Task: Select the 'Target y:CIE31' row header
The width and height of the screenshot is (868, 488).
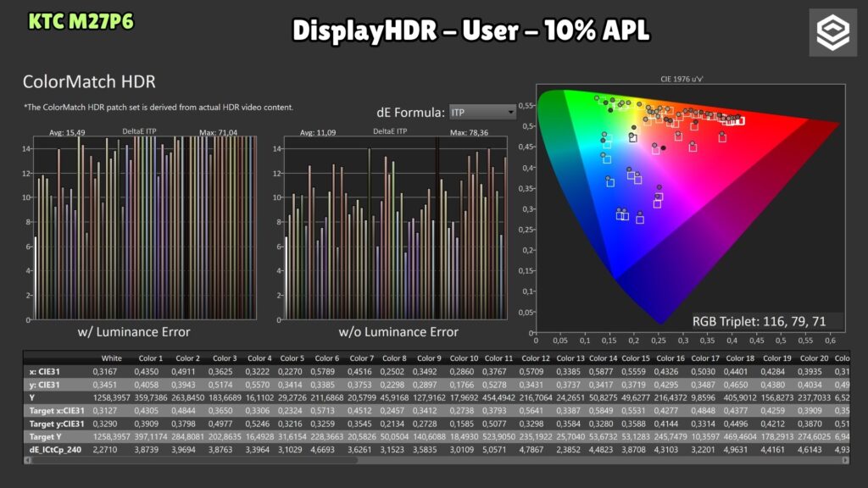Action: pos(57,424)
